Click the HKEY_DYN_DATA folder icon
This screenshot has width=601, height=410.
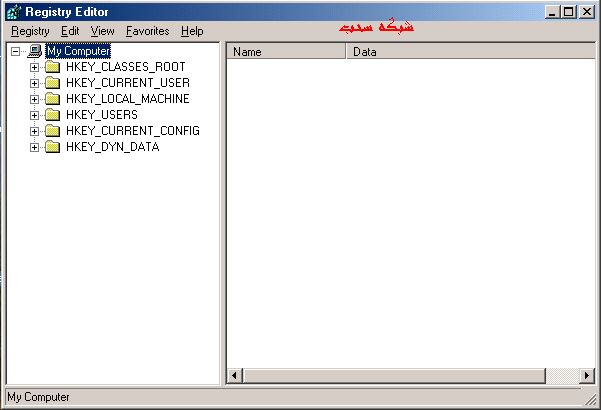pyautogui.click(x=53, y=147)
